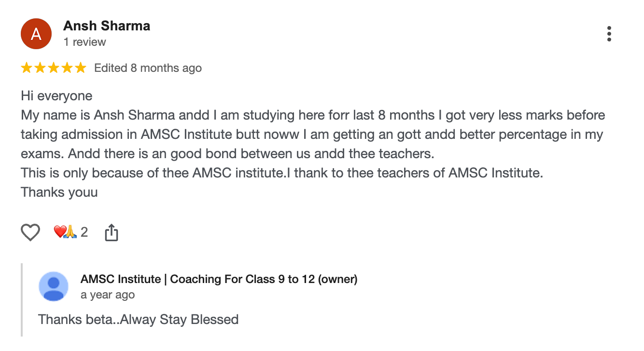Screen dimensions: 644x351
Task: Click the "Thanks beta..Alway Stay Blessed" reply text
Action: (x=138, y=319)
